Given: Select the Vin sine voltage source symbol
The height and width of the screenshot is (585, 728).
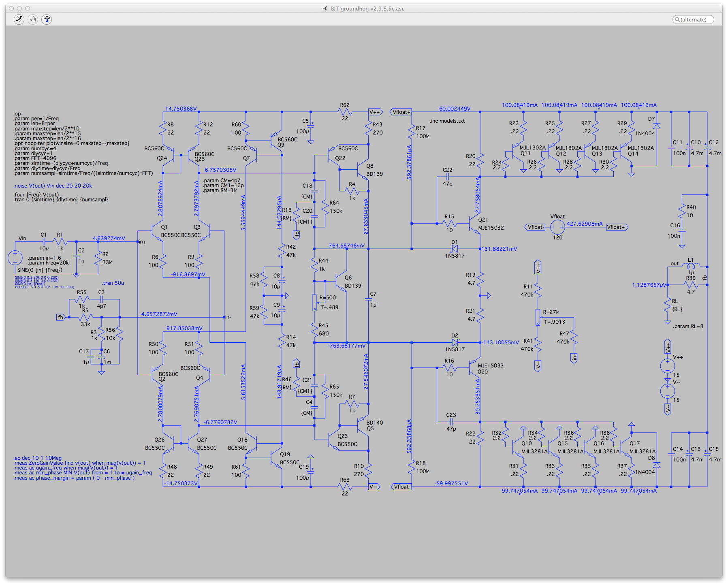Looking at the screenshot, I should point(15,258).
